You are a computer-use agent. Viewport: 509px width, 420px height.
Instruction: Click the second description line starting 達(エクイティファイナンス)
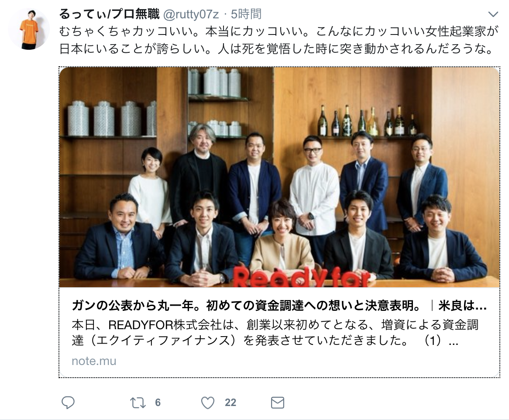pos(265,341)
